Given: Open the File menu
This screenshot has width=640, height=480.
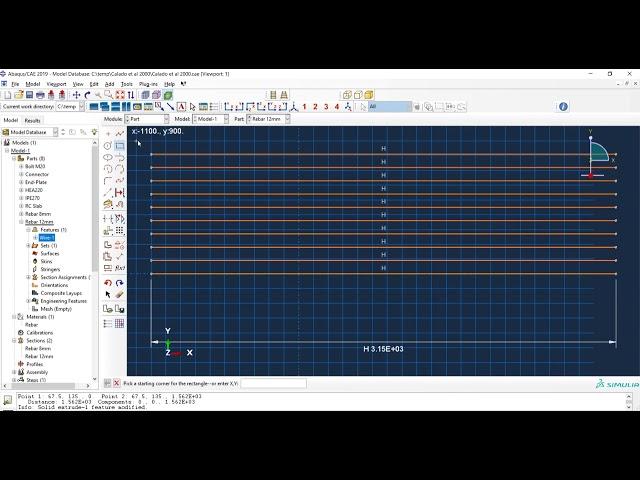Looking at the screenshot, I should 15,84.
